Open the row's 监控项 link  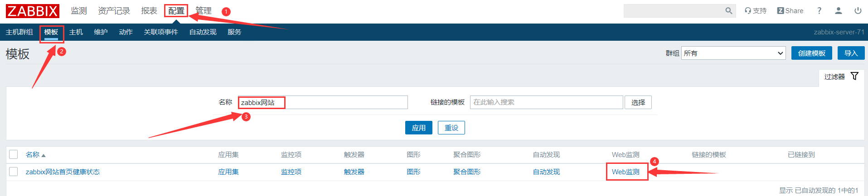click(x=291, y=172)
